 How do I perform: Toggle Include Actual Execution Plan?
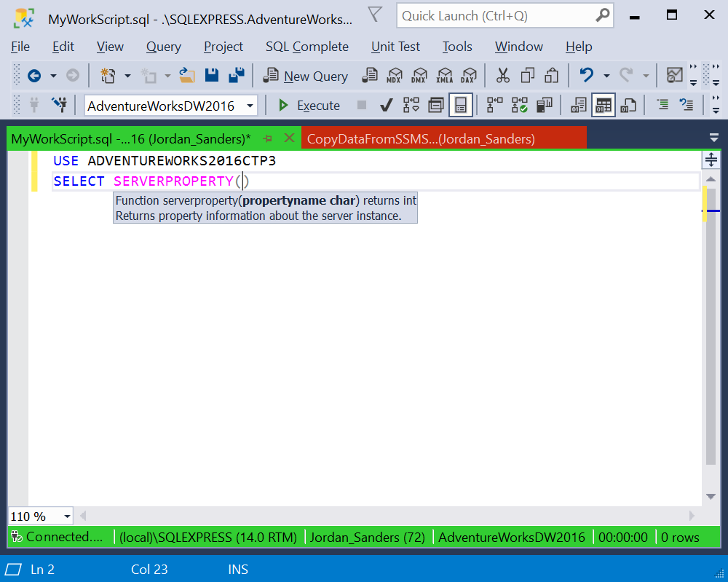point(495,106)
